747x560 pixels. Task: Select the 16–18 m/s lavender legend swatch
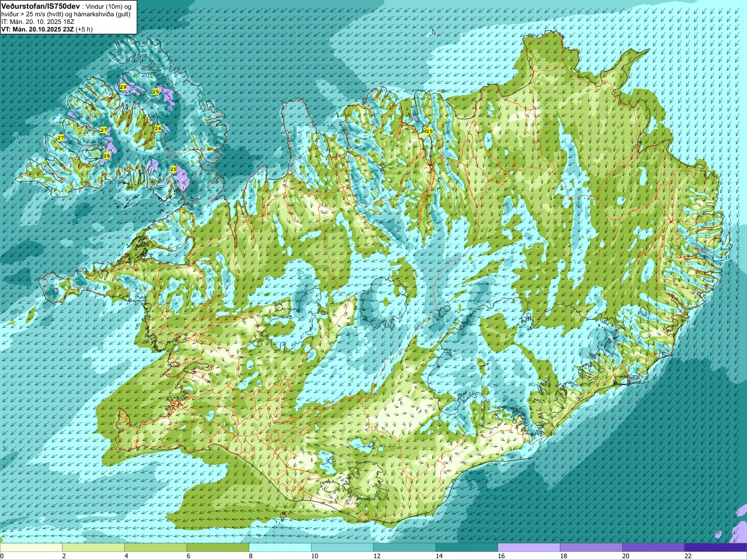tap(529, 548)
